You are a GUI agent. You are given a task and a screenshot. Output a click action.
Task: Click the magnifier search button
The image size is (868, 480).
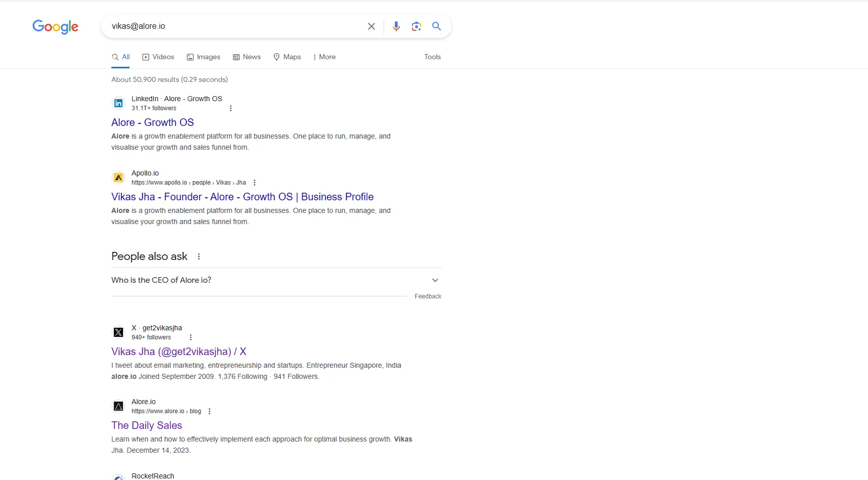point(437,26)
